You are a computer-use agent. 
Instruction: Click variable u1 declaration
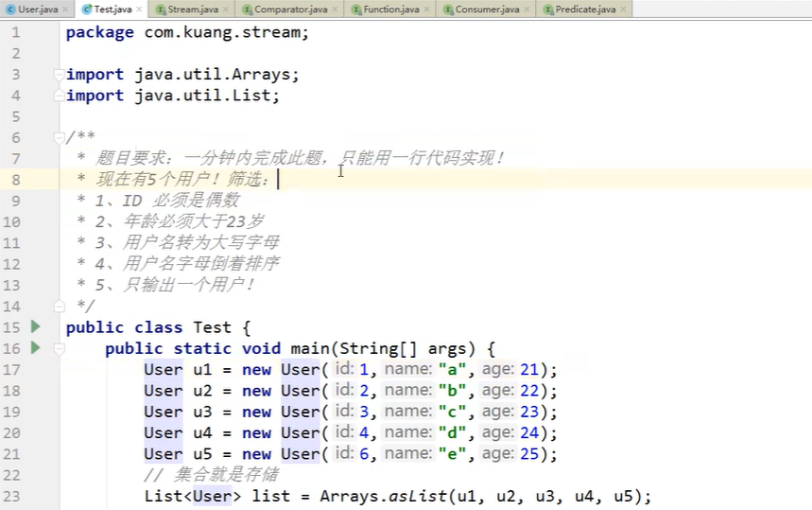point(202,370)
